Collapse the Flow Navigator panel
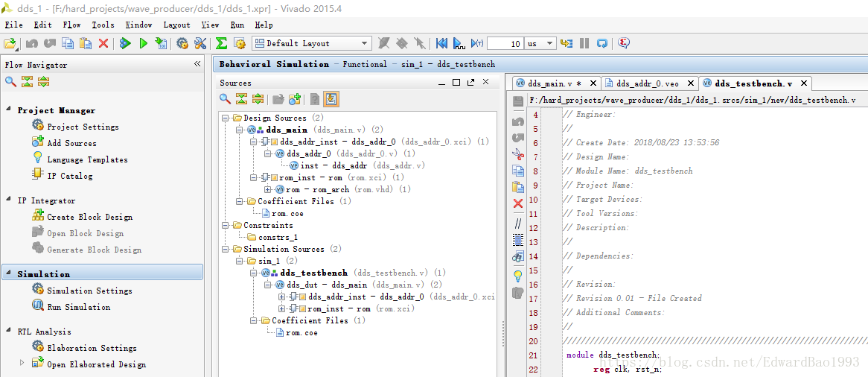Image resolution: width=868 pixels, height=377 pixels. 197,64
